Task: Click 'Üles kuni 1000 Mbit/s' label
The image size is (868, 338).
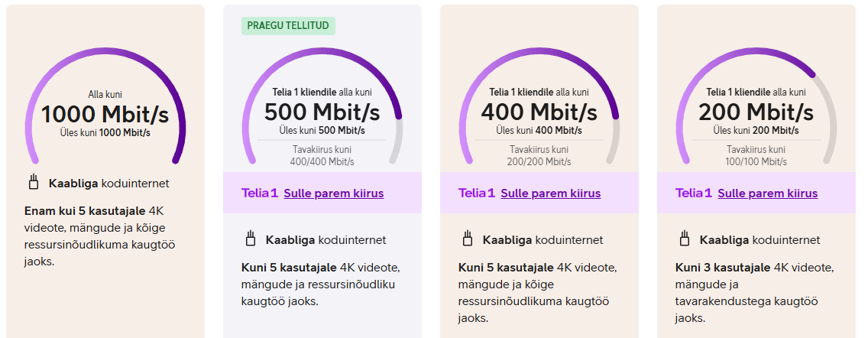Action: (x=105, y=133)
